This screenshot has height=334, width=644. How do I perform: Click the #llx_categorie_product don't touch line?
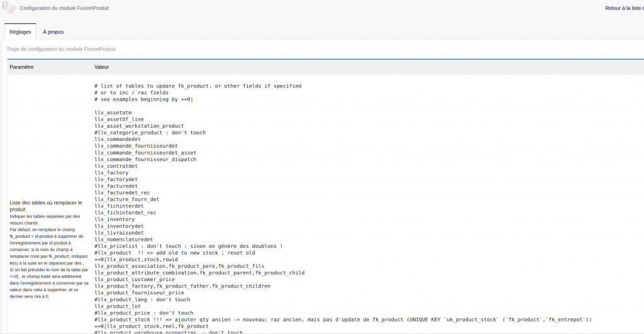pos(150,133)
